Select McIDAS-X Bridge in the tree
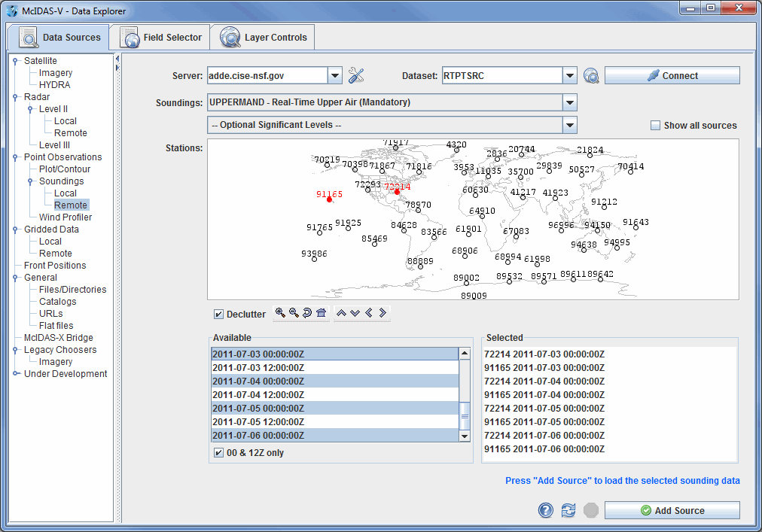Screen dimensions: 762x532 (x=58, y=338)
